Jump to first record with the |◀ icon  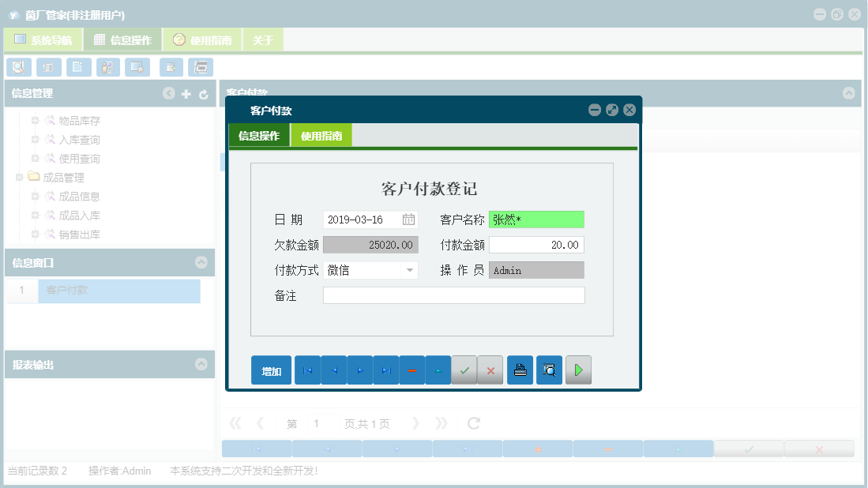pos(307,370)
